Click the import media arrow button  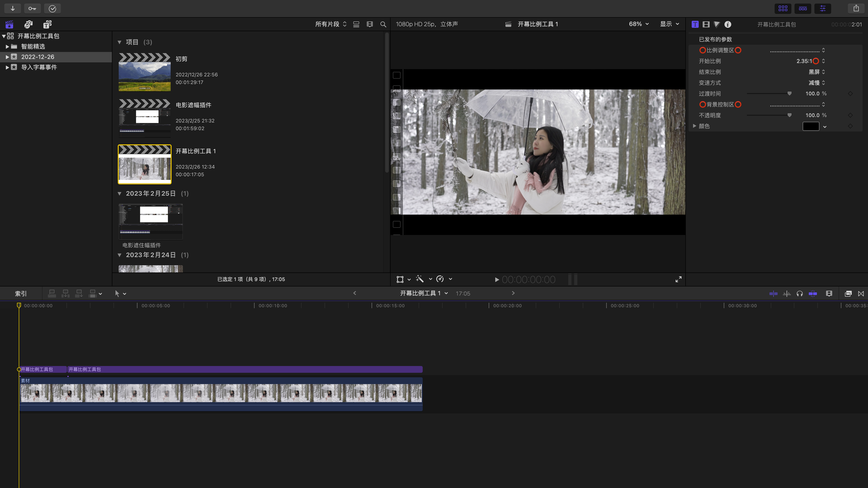pos(12,8)
